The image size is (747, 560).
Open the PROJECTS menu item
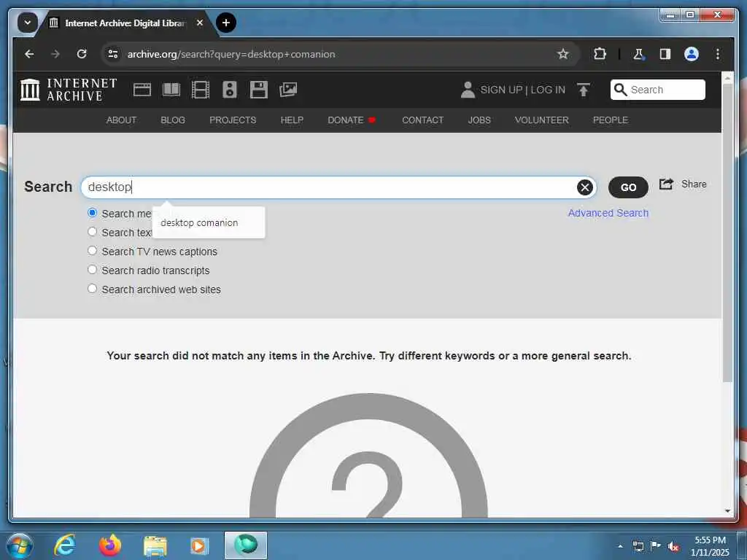tap(233, 120)
